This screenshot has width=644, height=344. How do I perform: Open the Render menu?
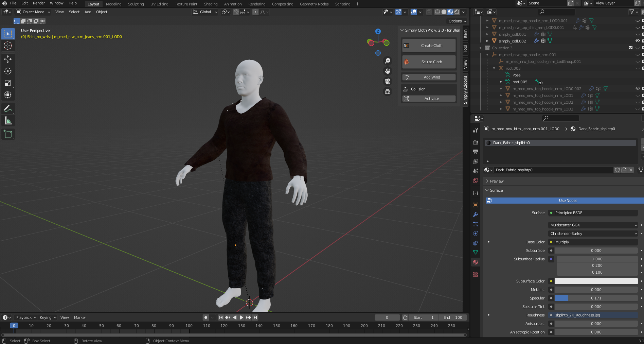pyautogui.click(x=39, y=3)
